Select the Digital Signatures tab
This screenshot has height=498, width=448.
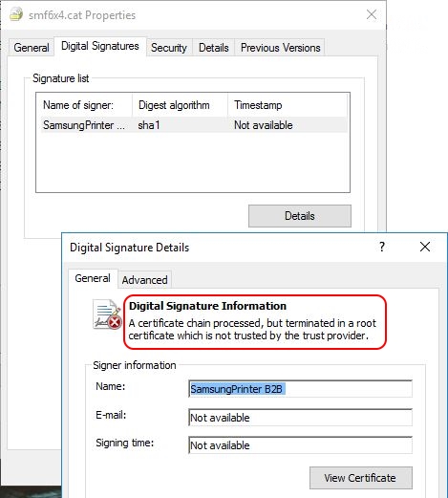click(x=100, y=46)
